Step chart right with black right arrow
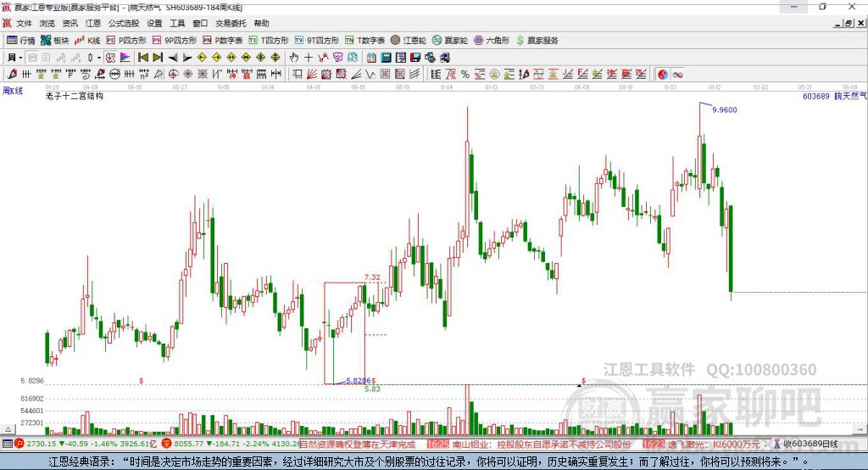The width and height of the screenshot is (868, 470). coord(187,58)
